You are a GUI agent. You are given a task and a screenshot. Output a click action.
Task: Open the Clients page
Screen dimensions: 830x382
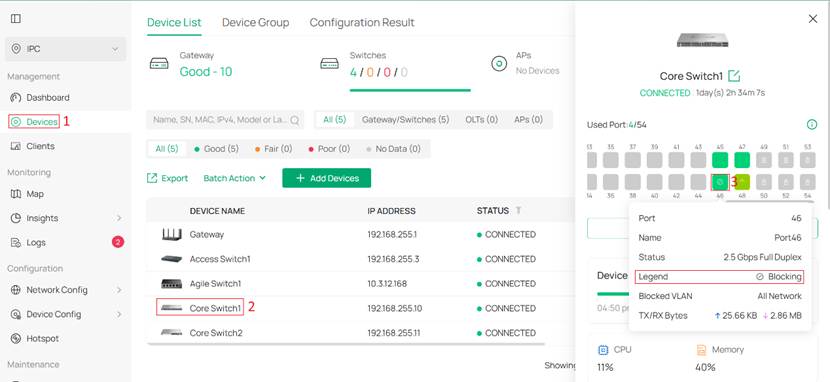coord(40,146)
